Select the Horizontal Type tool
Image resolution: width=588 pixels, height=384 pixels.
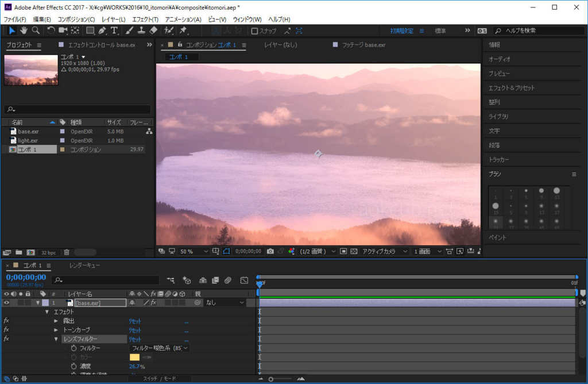[x=114, y=30]
